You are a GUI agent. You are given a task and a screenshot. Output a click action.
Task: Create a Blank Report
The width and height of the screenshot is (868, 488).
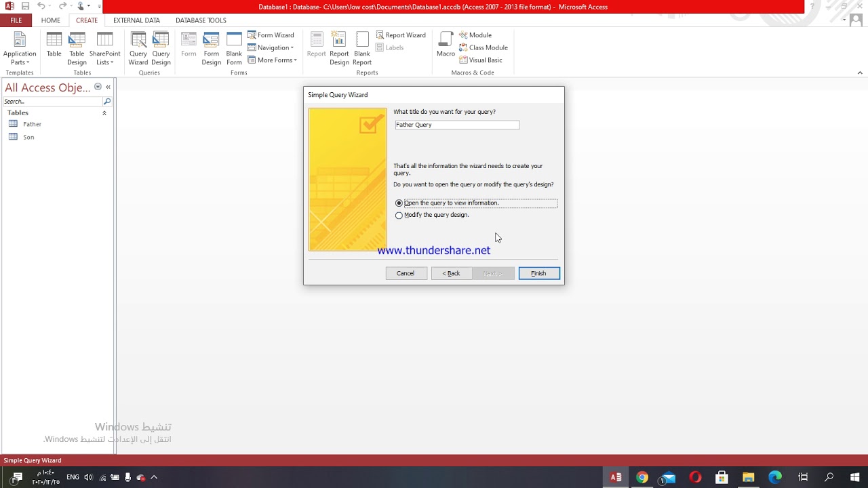362,49
